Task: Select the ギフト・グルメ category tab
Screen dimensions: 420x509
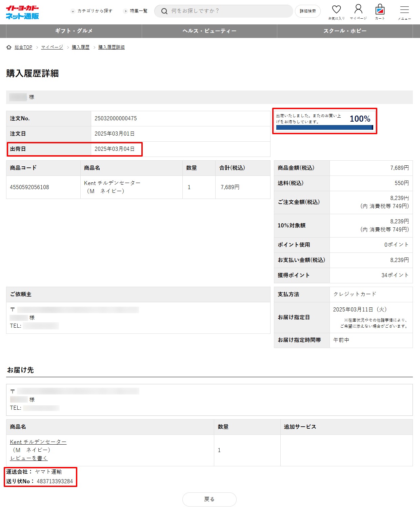Action: pyautogui.click(x=74, y=31)
